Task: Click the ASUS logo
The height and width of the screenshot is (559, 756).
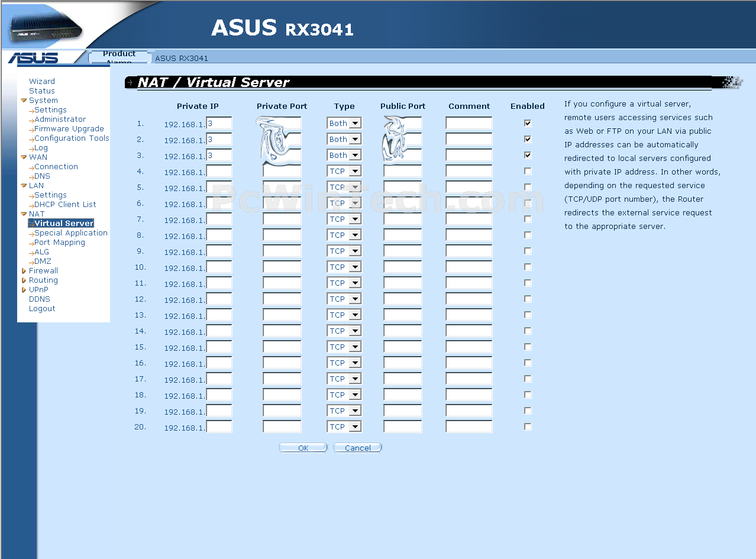Action: pos(33,58)
